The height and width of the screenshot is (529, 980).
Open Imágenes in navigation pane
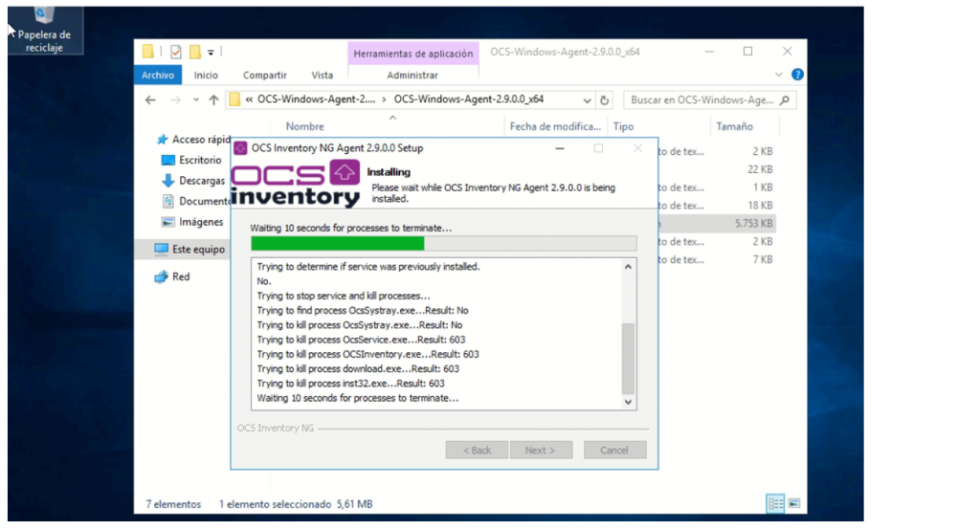(x=192, y=222)
